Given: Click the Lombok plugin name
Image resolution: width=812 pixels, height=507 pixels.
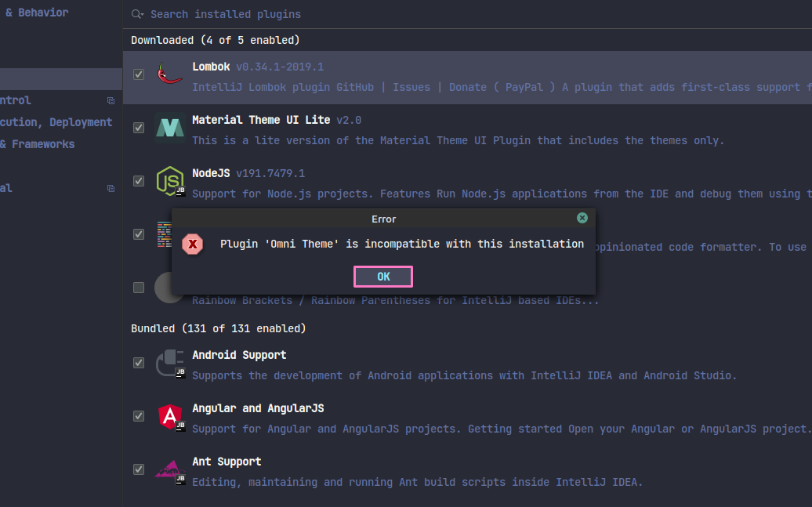Looking at the screenshot, I should pyautogui.click(x=211, y=67).
